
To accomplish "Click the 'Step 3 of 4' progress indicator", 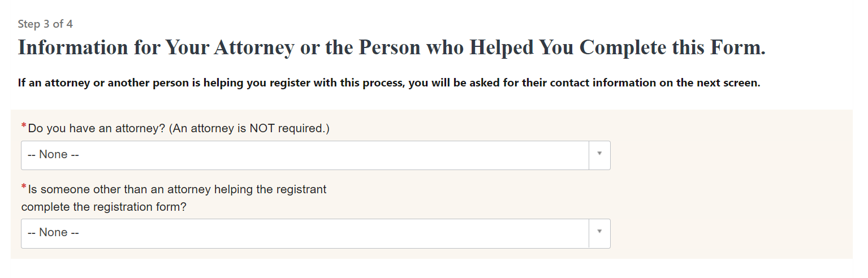I will pyautogui.click(x=45, y=24).
